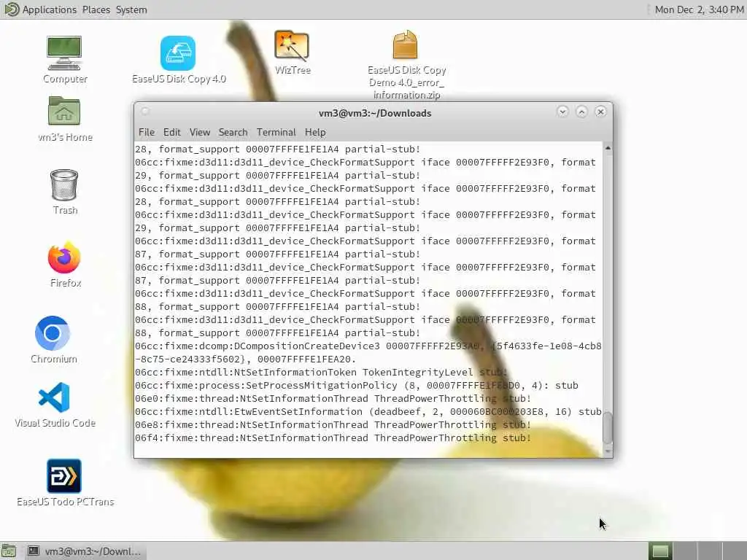Switch to second workspace in pager

685,551
